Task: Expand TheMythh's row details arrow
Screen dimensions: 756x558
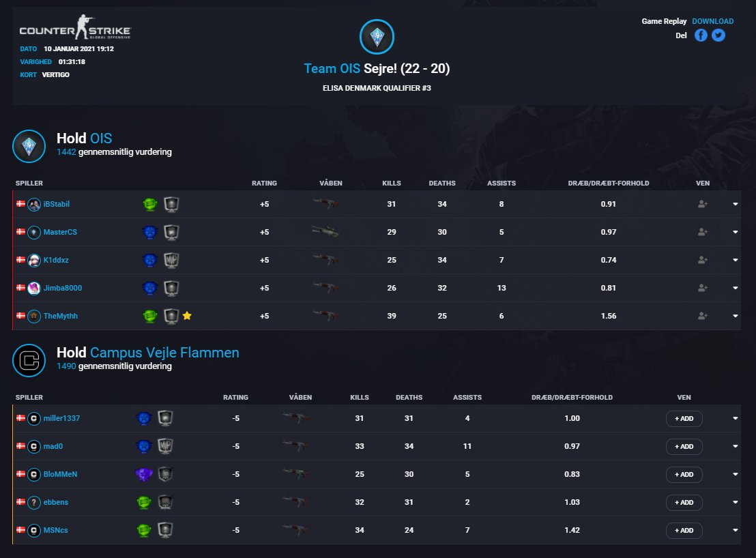Action: [x=736, y=316]
